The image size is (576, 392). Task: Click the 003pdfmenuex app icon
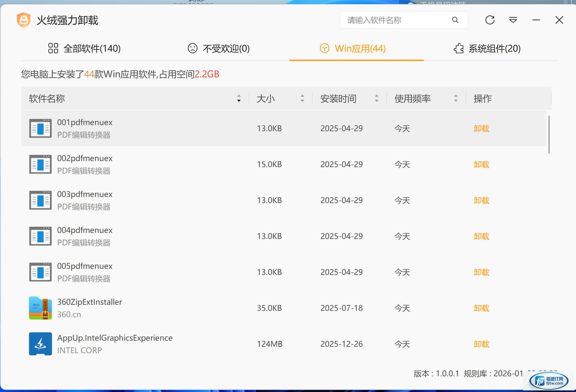tap(40, 200)
